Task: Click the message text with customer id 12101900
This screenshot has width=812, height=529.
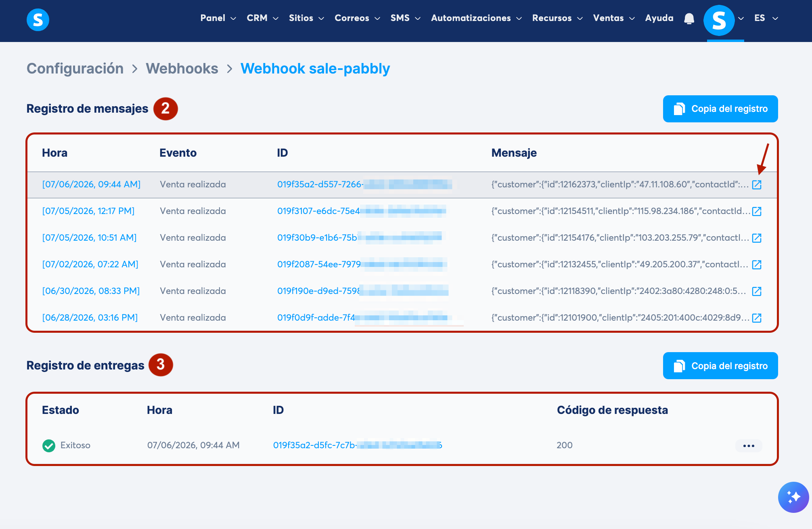Action: (x=620, y=318)
